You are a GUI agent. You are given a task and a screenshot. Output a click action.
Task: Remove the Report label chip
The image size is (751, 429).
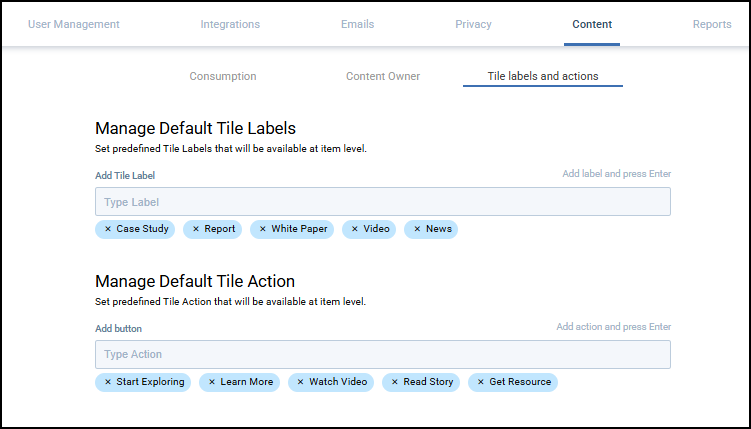(x=196, y=229)
